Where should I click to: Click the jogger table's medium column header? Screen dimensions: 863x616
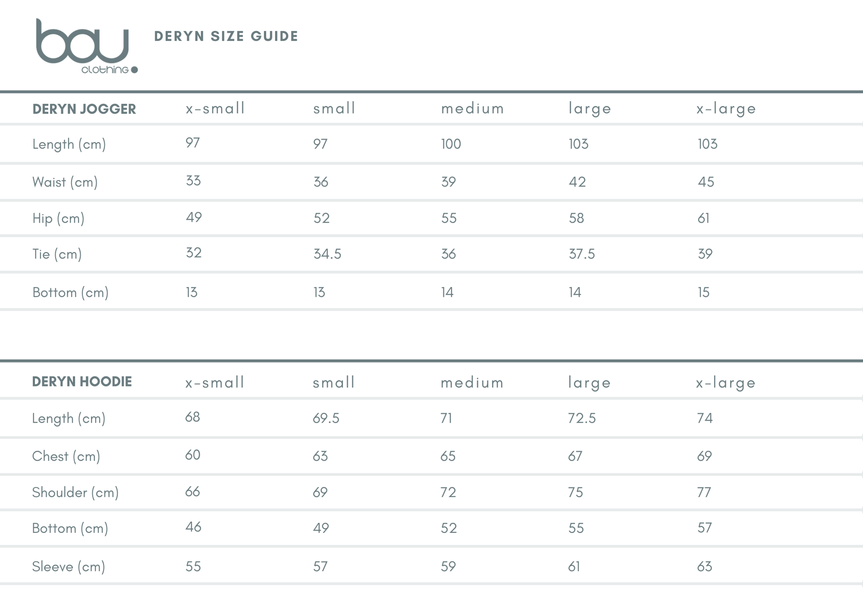[472, 108]
